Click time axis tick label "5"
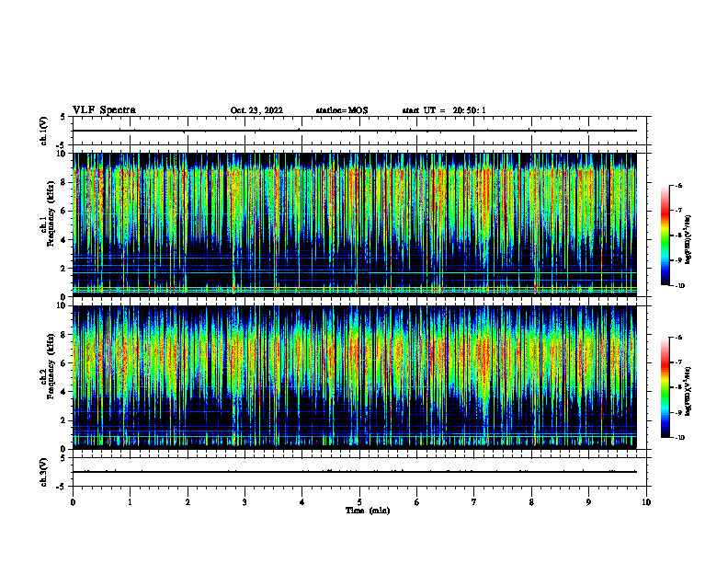Image resolution: width=728 pixels, height=563 pixels. pyautogui.click(x=359, y=502)
